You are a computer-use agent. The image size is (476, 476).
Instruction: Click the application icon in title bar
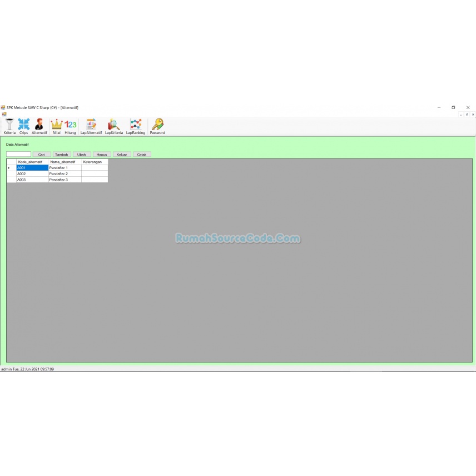click(3, 107)
